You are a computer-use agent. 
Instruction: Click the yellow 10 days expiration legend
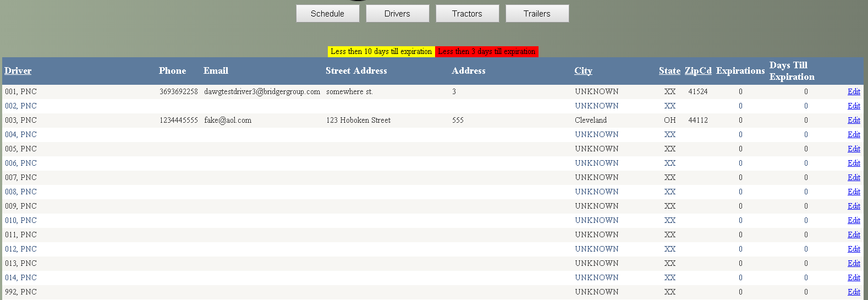click(x=381, y=51)
